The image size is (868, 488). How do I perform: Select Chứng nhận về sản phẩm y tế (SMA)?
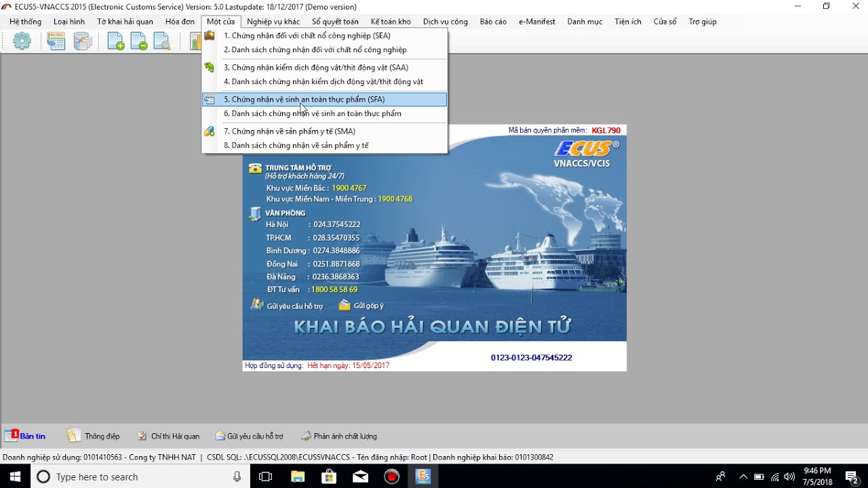[x=325, y=131]
